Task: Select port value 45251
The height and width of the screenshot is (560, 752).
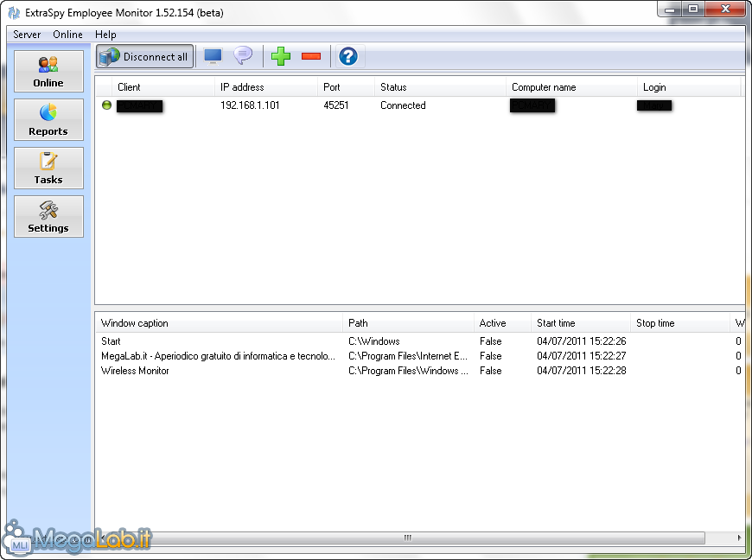Action: pos(335,105)
